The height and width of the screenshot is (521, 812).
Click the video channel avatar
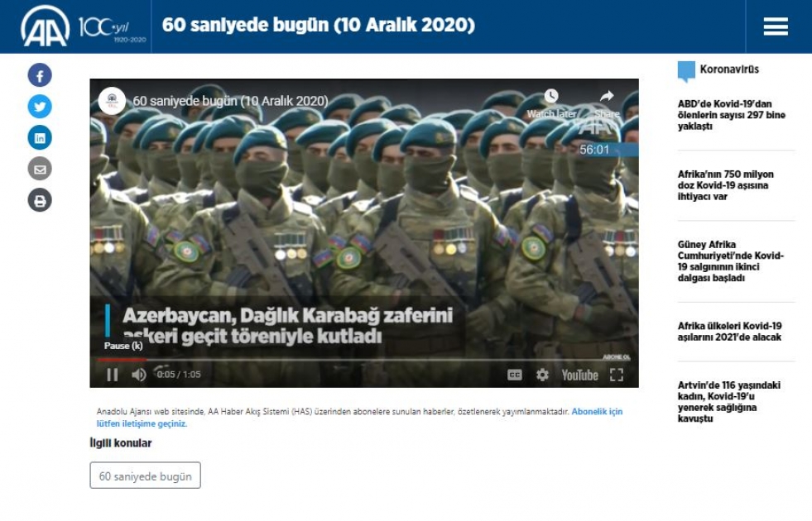(x=112, y=100)
